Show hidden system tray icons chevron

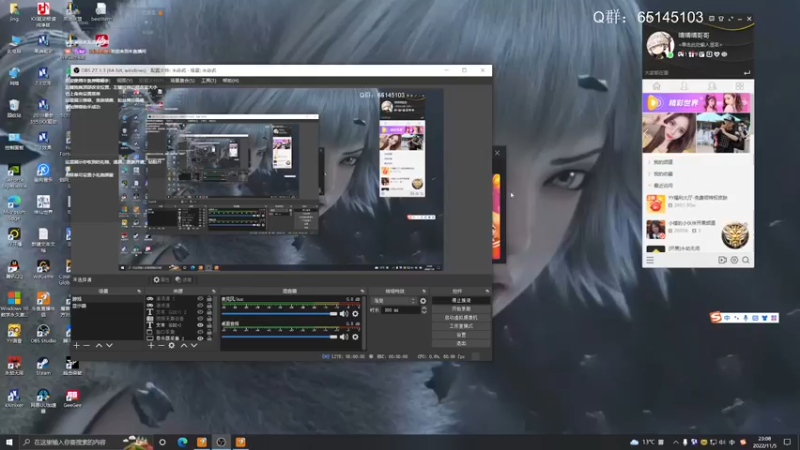pos(676,442)
